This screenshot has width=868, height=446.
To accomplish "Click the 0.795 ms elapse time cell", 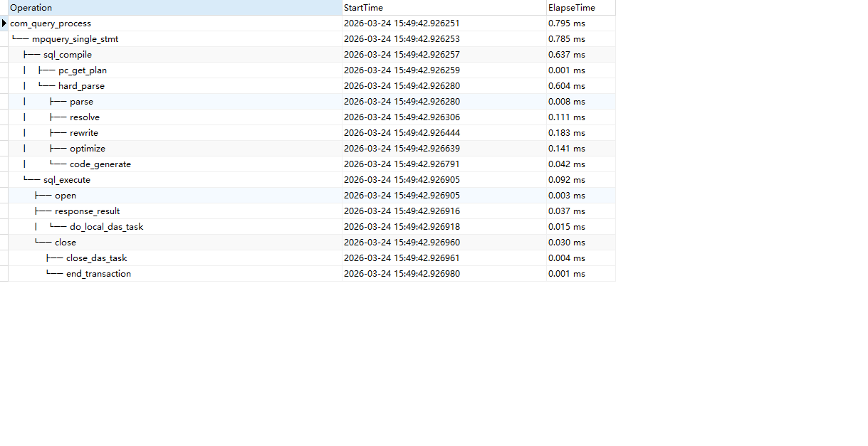I will 567,23.
